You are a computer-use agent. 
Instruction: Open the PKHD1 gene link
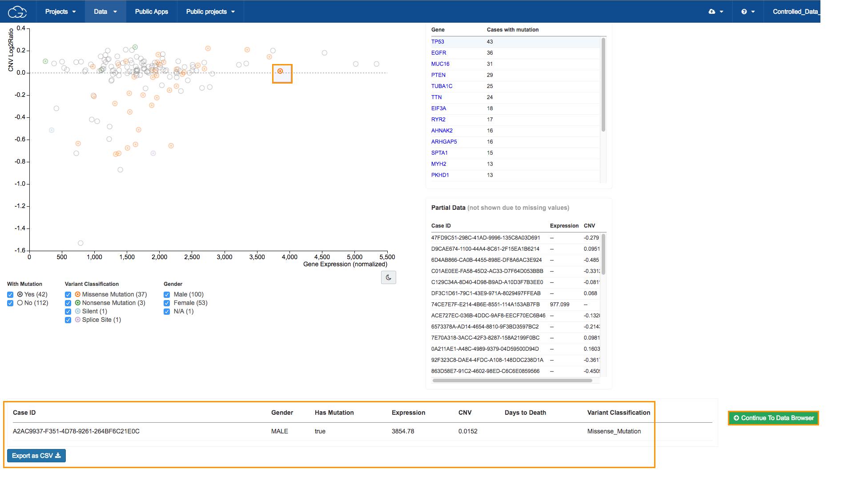440,175
